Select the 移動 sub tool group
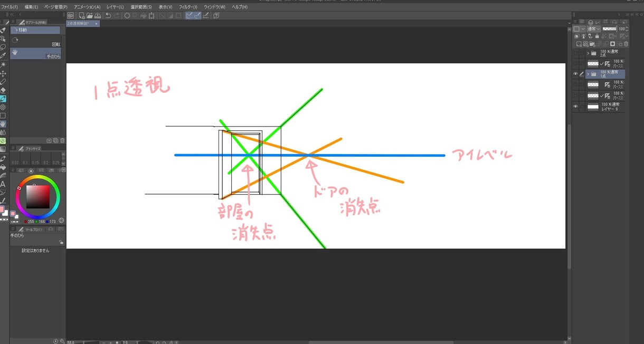Image resolution: width=644 pixels, height=344 pixels. click(x=35, y=30)
